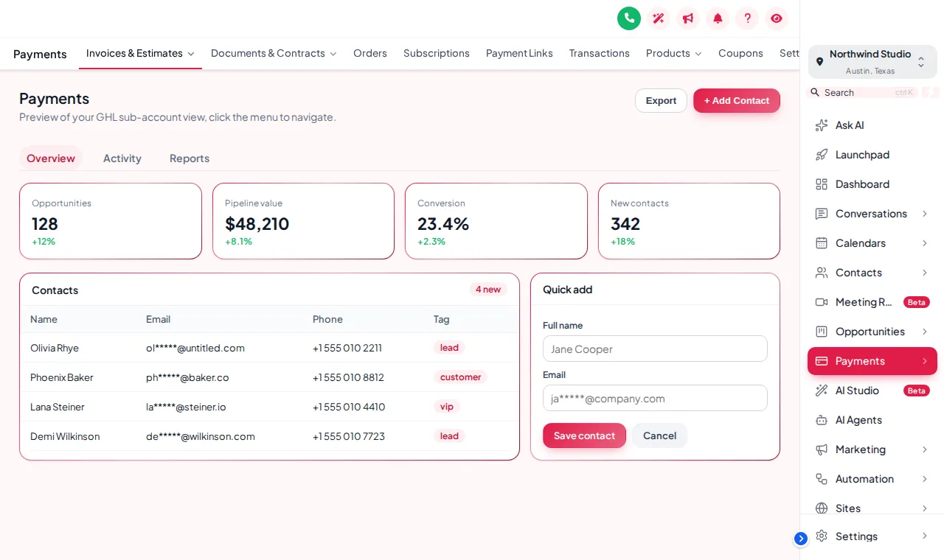This screenshot has height=560, width=944.
Task: Switch to the Activity tab
Action: point(122,158)
